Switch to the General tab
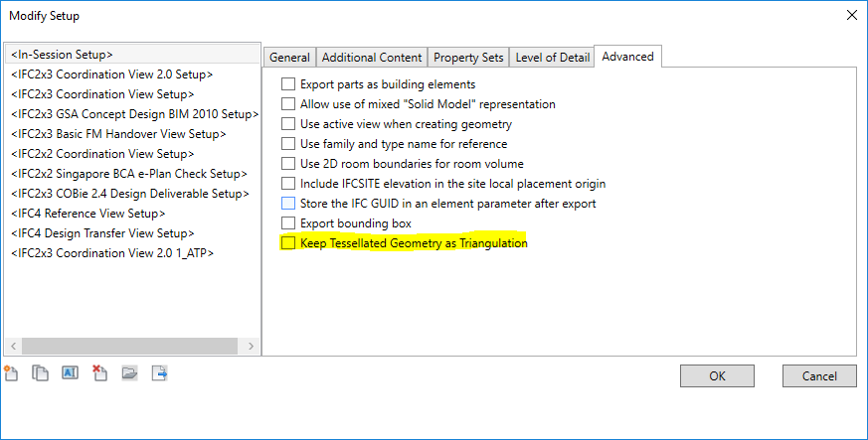The height and width of the screenshot is (440, 868). click(x=289, y=58)
